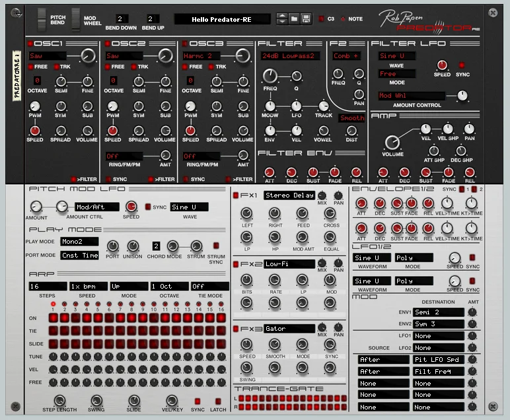
Task: Toggle ARP step 1 ON button
Action: pos(54,318)
